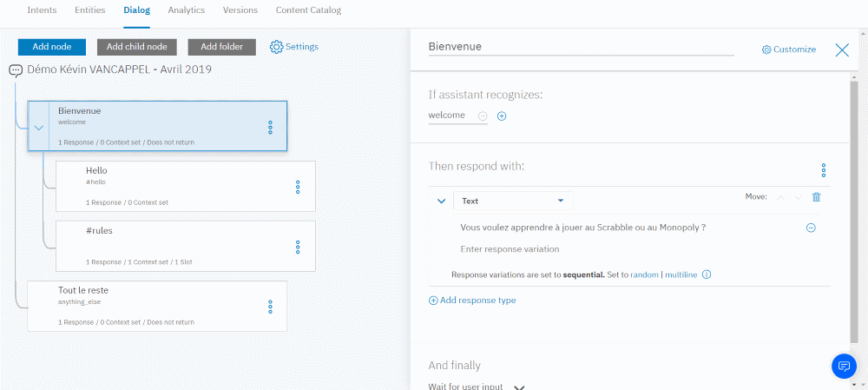
Task: Close the Bienvenue node editor
Action: (842, 50)
